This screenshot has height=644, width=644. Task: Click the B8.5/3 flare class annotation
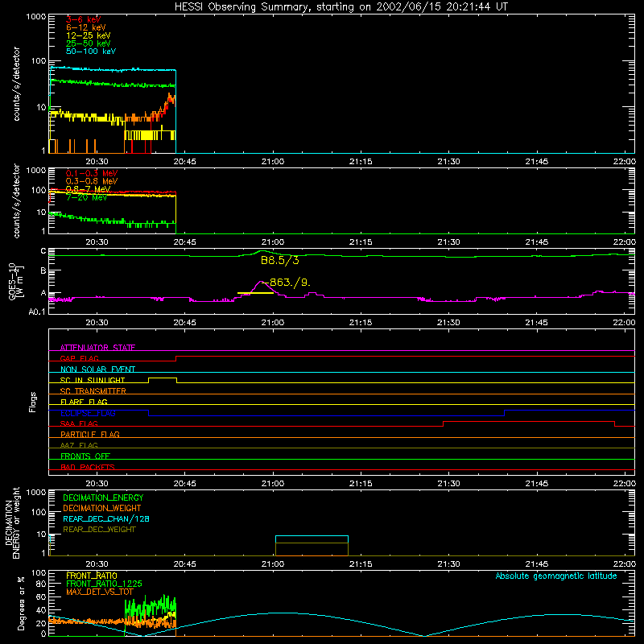[280, 260]
